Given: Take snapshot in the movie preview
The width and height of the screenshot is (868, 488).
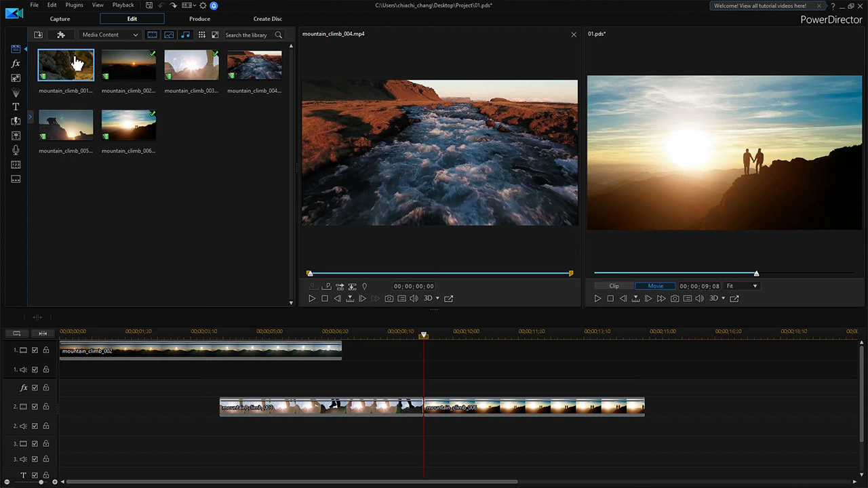Looking at the screenshot, I should pos(675,298).
